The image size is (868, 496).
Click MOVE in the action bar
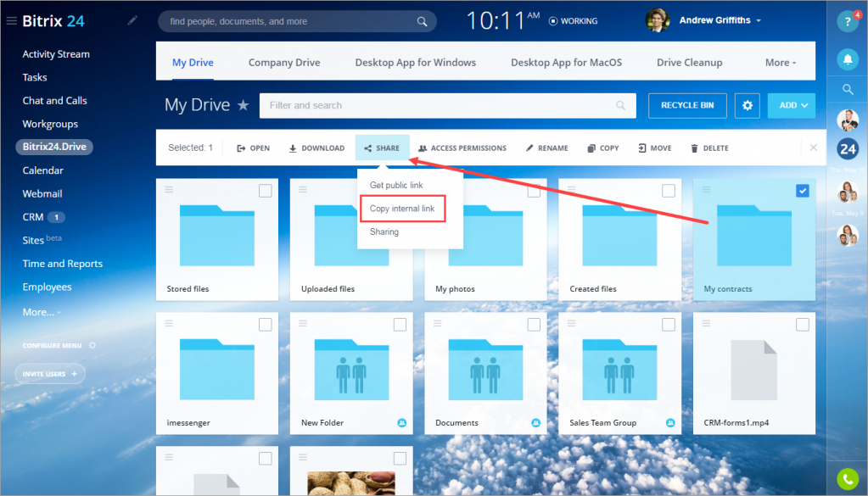point(655,148)
